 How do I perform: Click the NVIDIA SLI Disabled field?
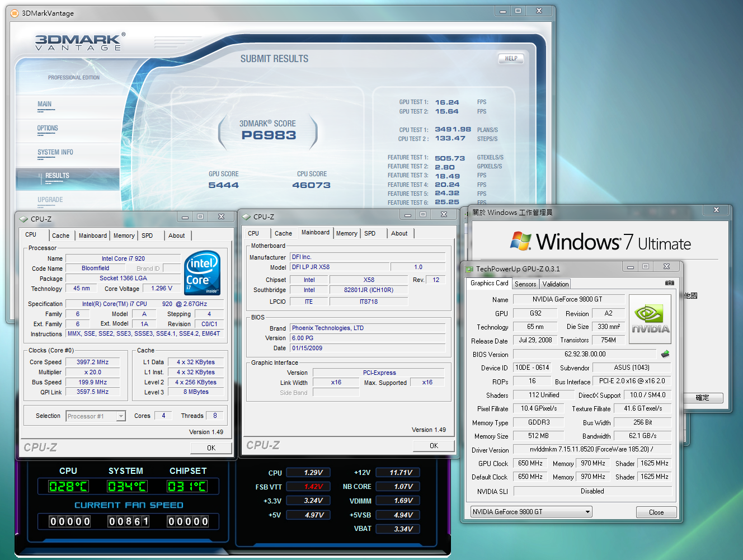[x=592, y=491]
